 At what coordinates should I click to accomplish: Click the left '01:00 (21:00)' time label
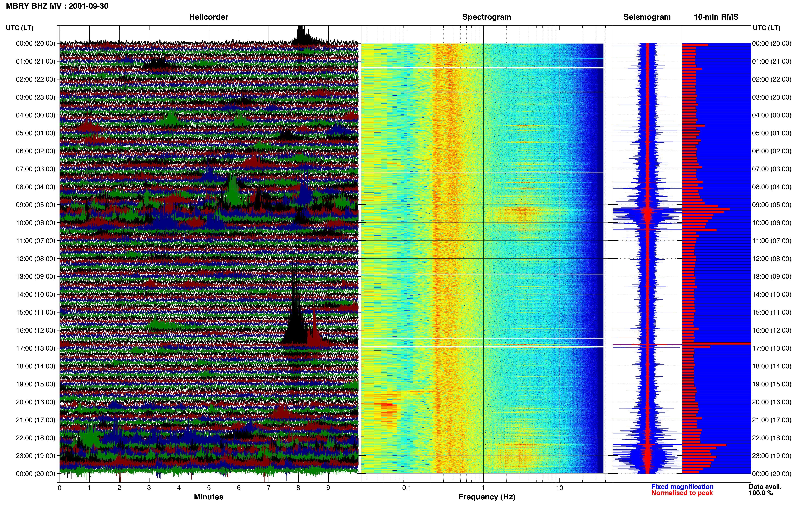36,61
